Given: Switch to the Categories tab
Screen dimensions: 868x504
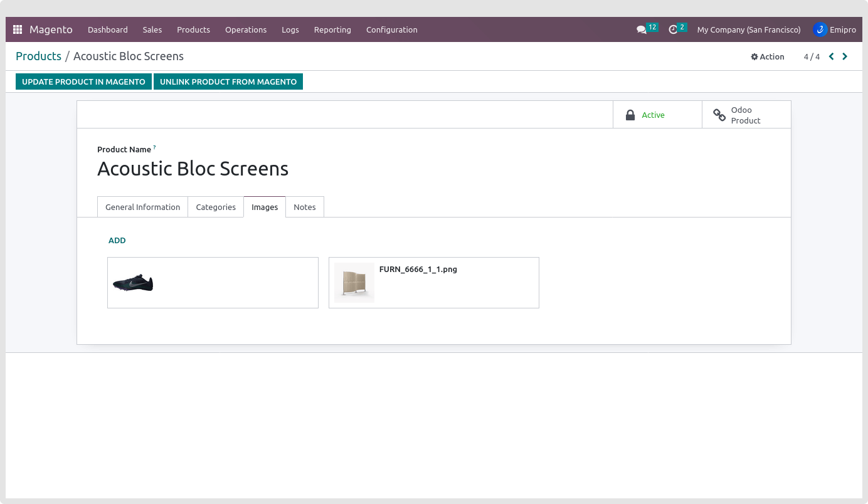Looking at the screenshot, I should [x=216, y=207].
